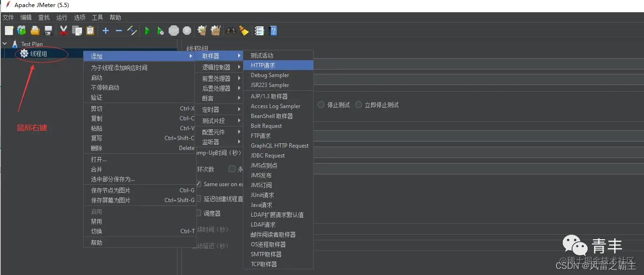Click the Paste clipboard icon
Screen dimensions: 644x275
point(90,31)
